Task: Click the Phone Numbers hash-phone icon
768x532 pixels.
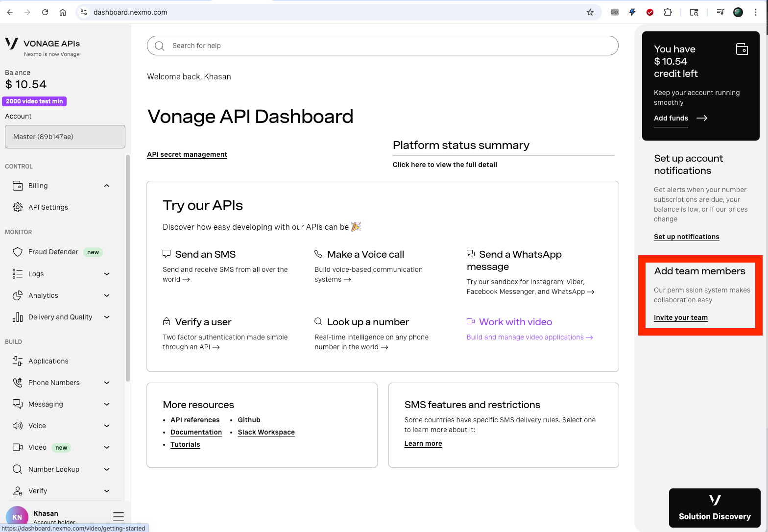Action: coord(18,383)
